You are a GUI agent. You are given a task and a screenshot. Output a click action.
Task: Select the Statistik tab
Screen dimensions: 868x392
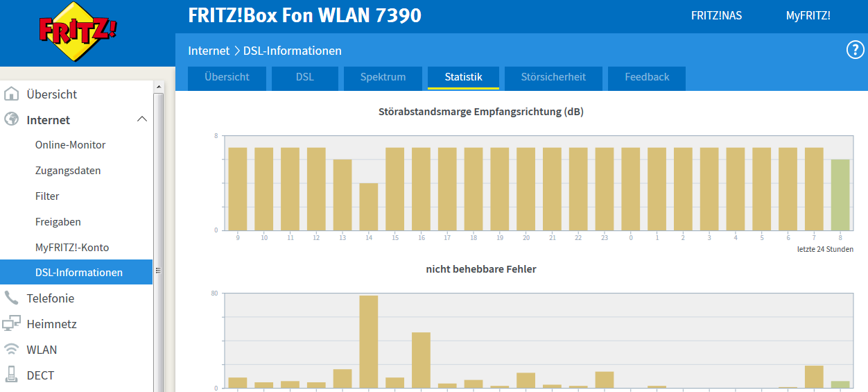463,78
